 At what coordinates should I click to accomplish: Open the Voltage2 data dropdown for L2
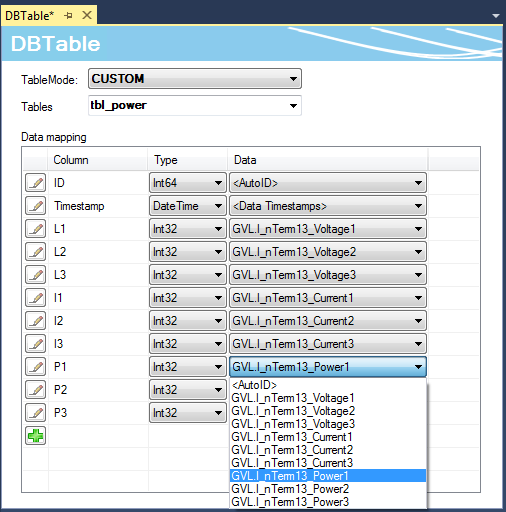[x=328, y=252]
